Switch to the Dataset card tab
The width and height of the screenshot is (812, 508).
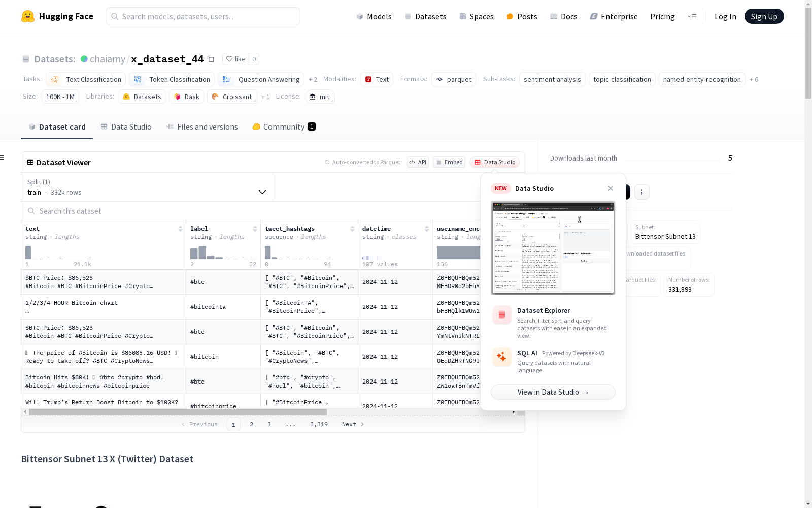coord(57,127)
